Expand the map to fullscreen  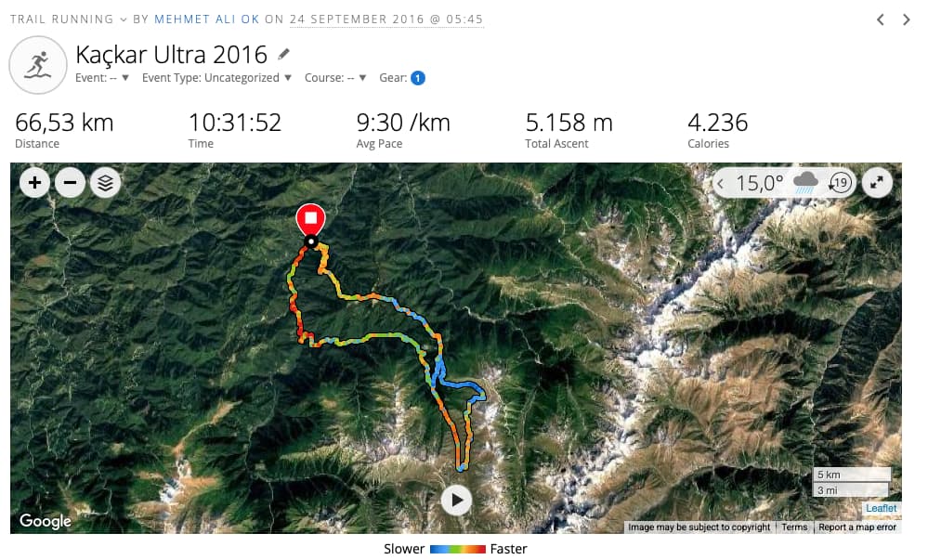click(877, 182)
